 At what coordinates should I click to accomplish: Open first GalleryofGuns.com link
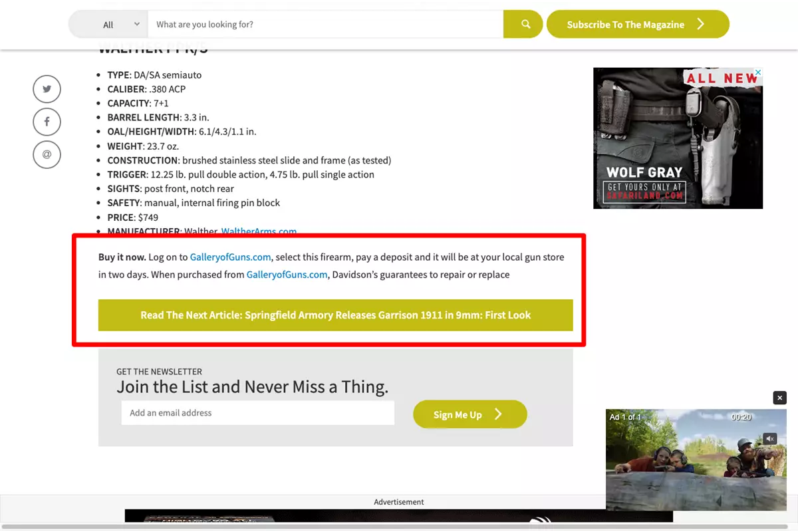[231, 257]
